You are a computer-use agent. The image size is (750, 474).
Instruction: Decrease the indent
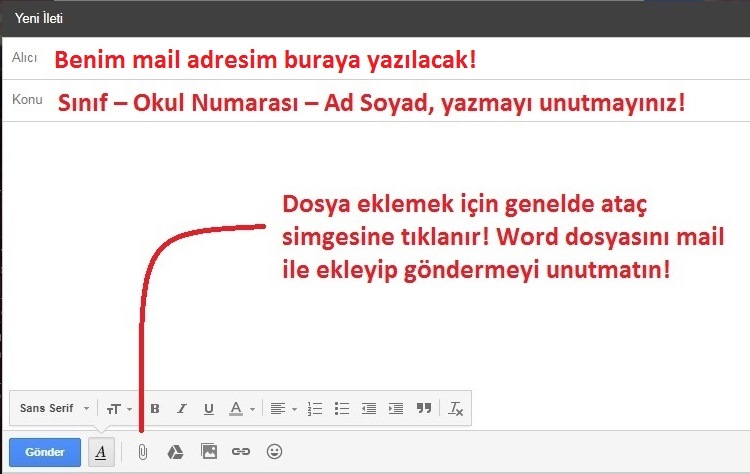(369, 409)
